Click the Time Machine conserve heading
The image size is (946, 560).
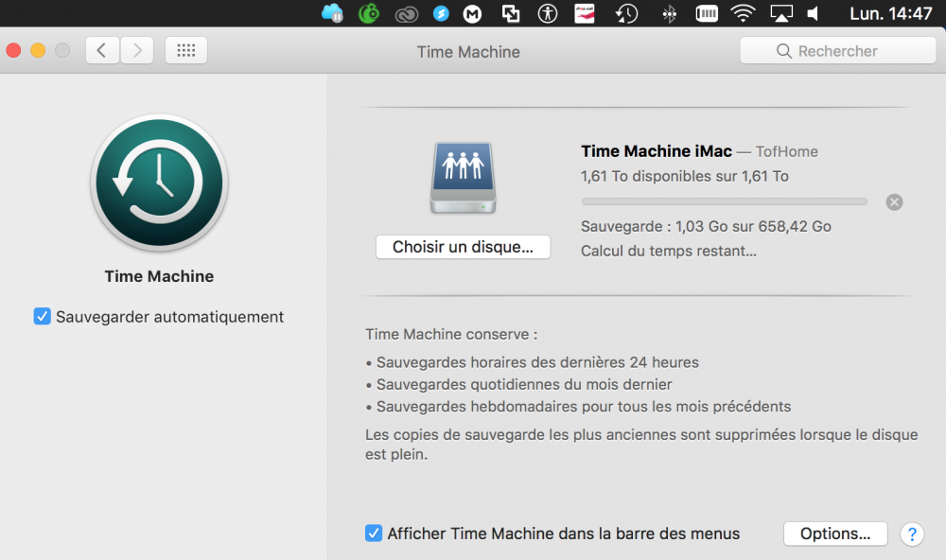[x=451, y=334]
